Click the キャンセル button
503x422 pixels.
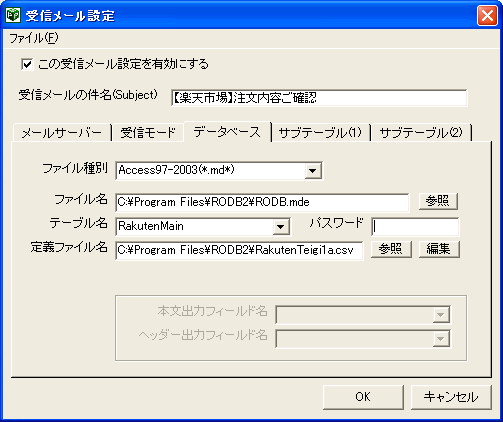(x=451, y=397)
